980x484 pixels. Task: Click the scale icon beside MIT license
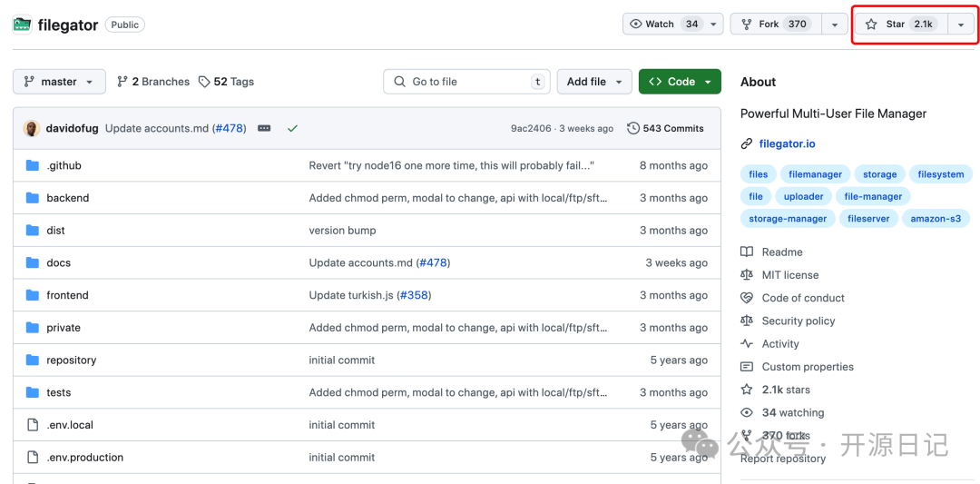(x=746, y=275)
